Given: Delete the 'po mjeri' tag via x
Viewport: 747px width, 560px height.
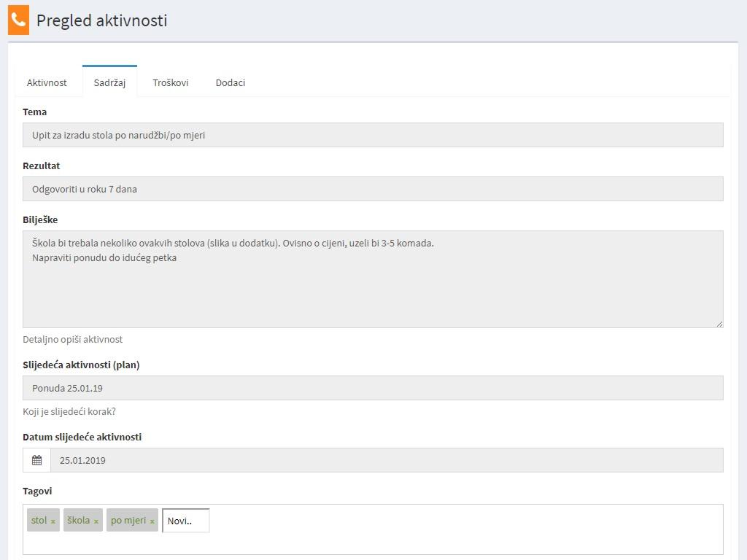Looking at the screenshot, I should [x=152, y=521].
